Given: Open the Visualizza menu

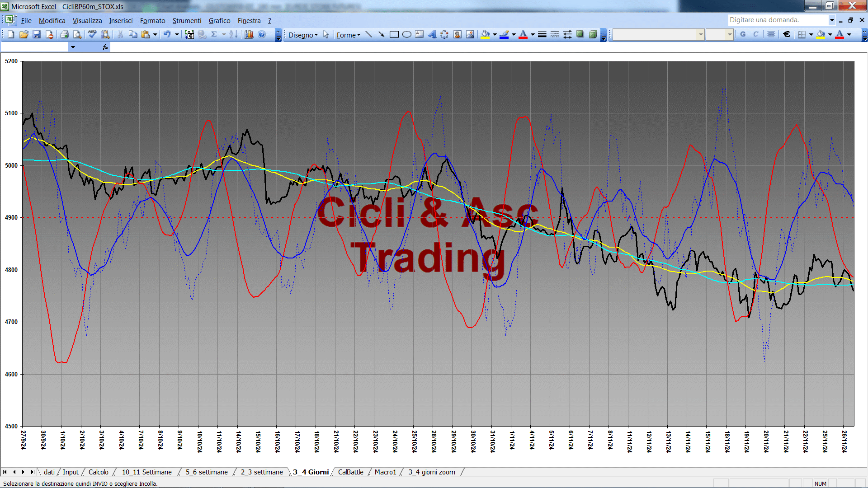Looking at the screenshot, I should pyautogui.click(x=87, y=21).
